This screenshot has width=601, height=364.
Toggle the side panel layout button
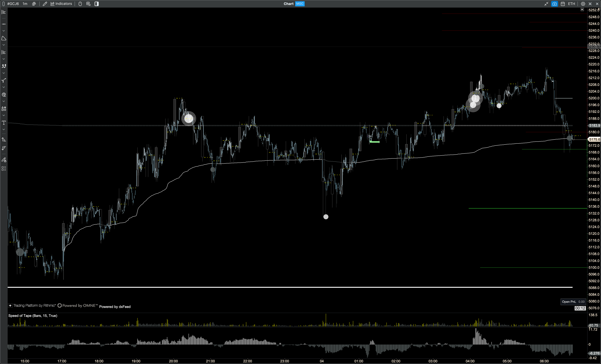click(97, 4)
